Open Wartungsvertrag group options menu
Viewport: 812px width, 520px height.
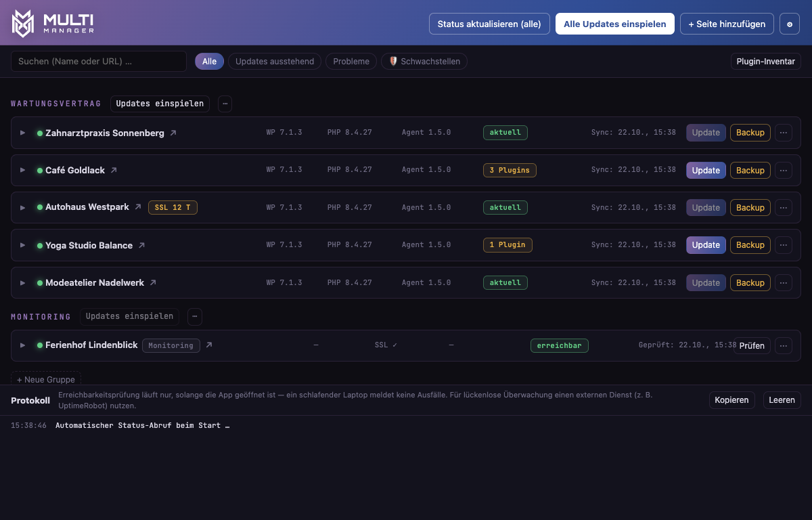tap(225, 104)
